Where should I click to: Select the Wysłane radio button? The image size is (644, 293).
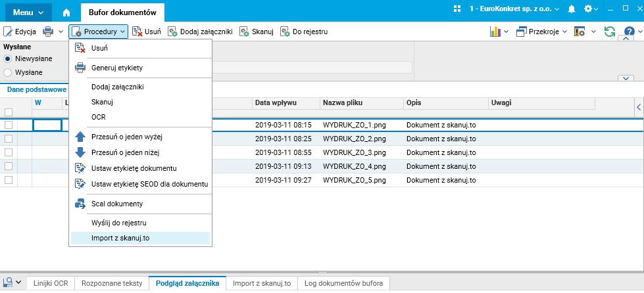pos(9,72)
